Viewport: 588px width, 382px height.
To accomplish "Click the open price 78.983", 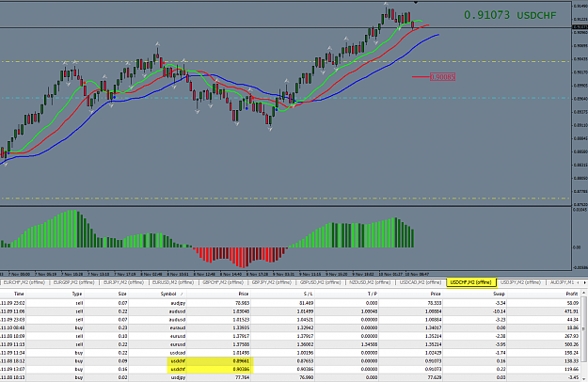I will (x=242, y=303).
